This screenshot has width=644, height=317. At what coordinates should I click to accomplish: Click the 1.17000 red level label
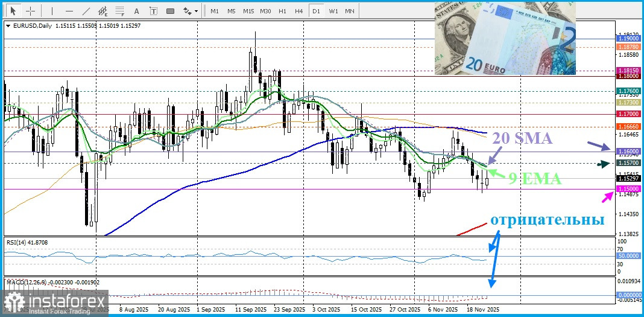coord(628,114)
